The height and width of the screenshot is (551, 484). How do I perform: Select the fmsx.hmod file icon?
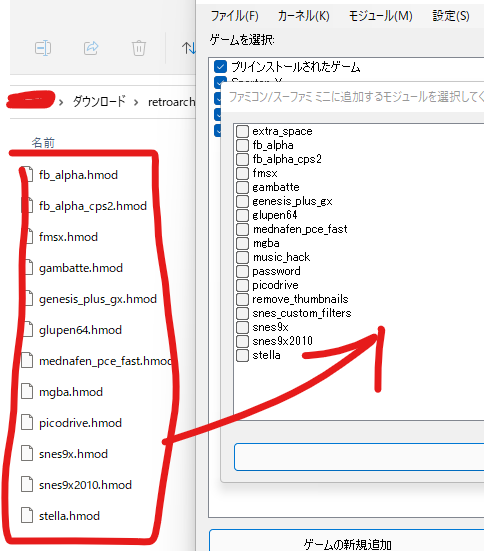coord(27,236)
